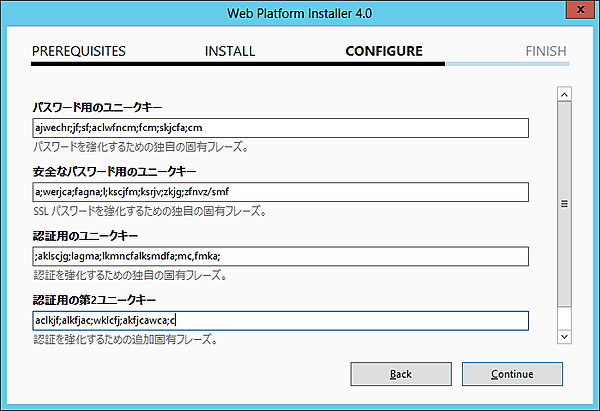Go back with the Back button
The image size is (600, 411).
tap(400, 374)
